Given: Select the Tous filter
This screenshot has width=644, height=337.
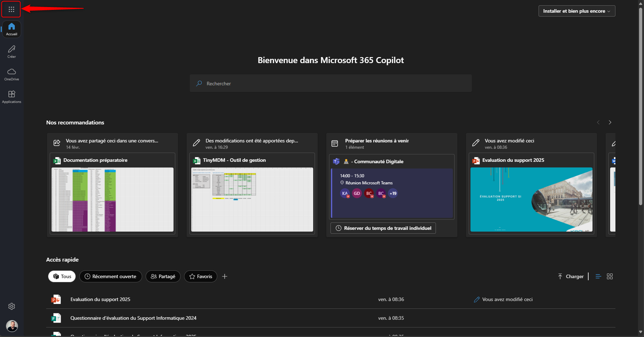Looking at the screenshot, I should tap(62, 276).
